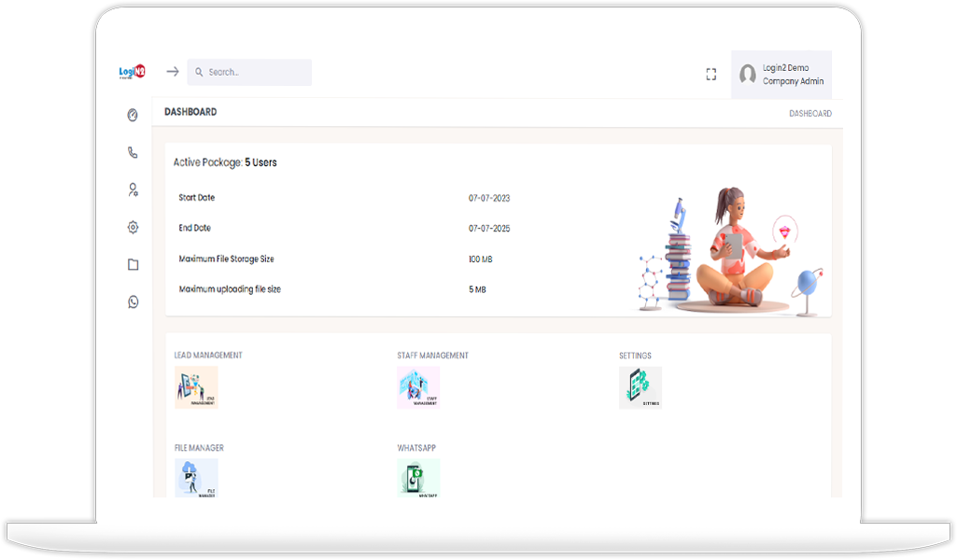Open the file manager folder sidebar icon
957x560 pixels.
point(133,265)
